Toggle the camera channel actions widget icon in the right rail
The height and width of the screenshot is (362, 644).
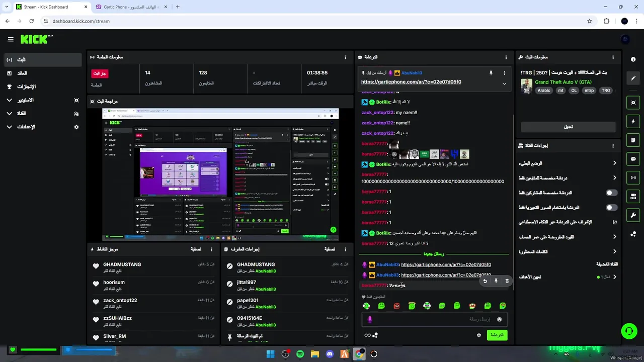pos(633,196)
